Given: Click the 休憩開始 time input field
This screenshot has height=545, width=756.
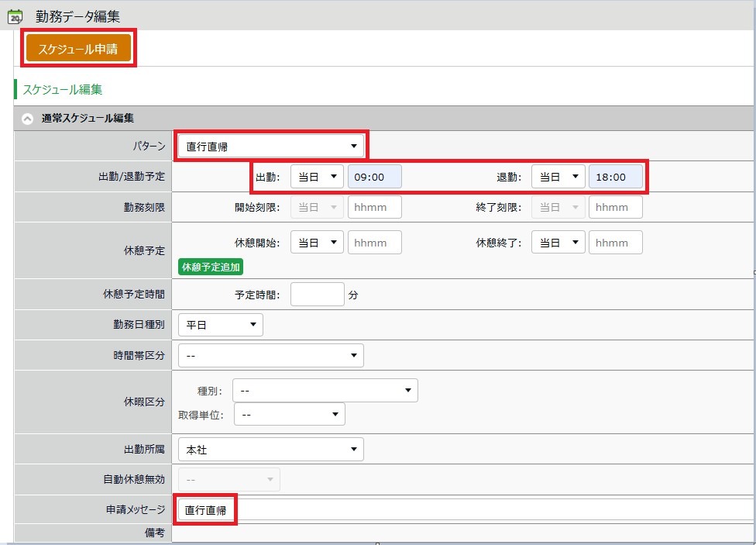Looking at the screenshot, I should (374, 243).
